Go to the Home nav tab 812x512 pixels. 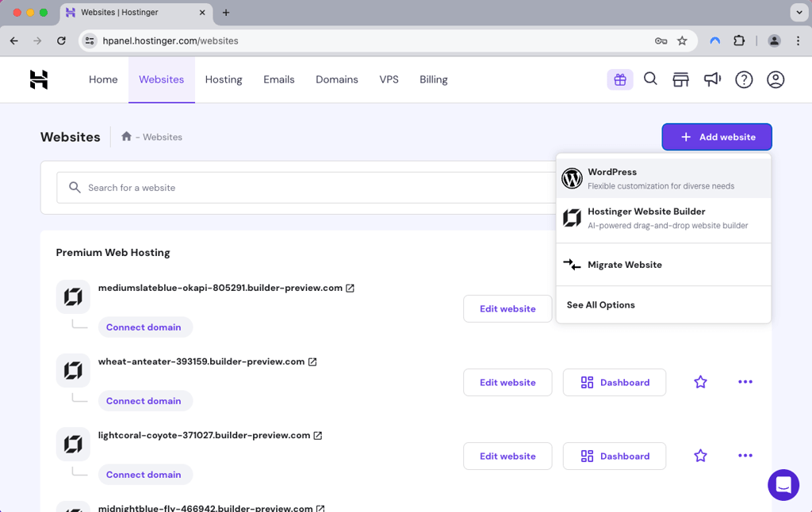click(103, 79)
